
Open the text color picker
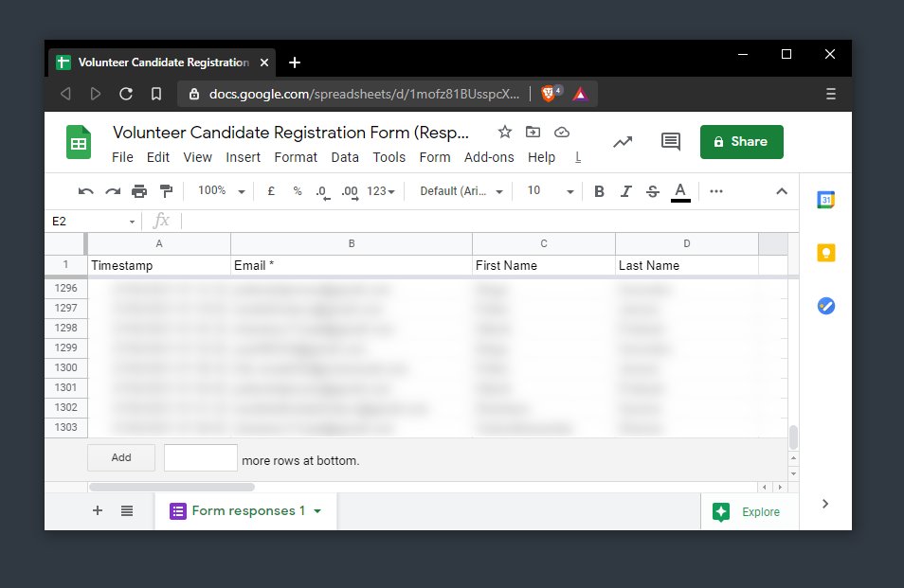680,192
